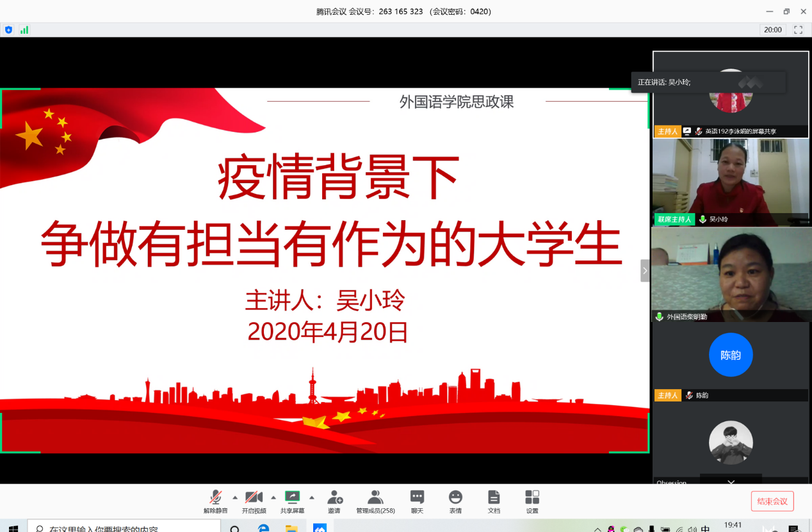Click the 解除静音 microphone icon

[x=216, y=497]
